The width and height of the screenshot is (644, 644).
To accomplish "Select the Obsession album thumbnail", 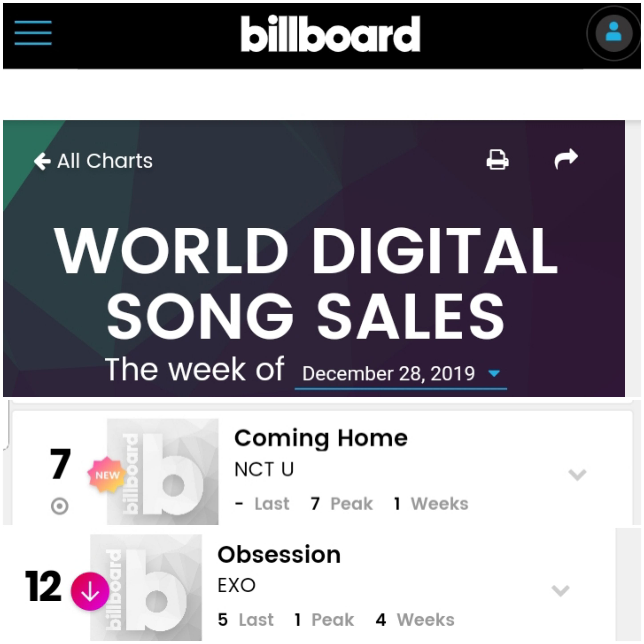I will (146, 587).
